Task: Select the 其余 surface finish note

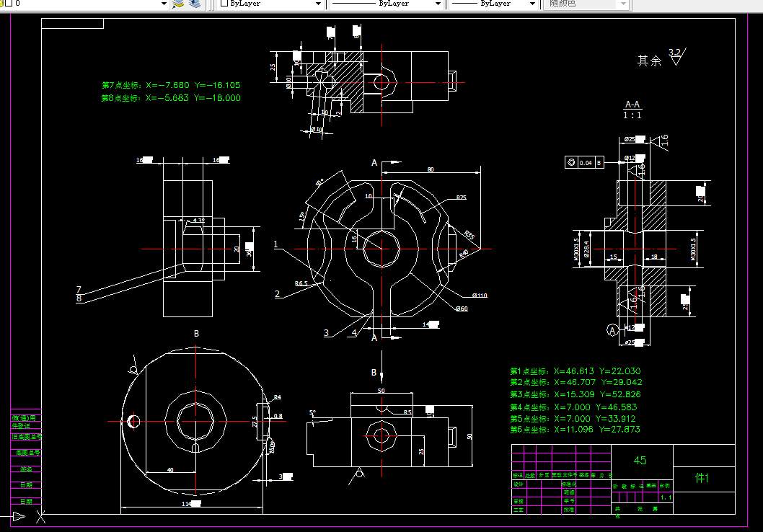Action: coord(649,61)
